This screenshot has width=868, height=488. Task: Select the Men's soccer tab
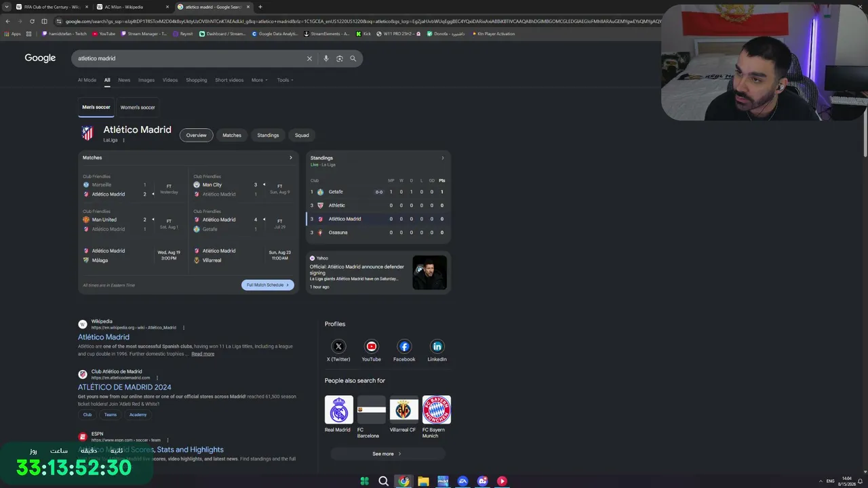point(96,107)
